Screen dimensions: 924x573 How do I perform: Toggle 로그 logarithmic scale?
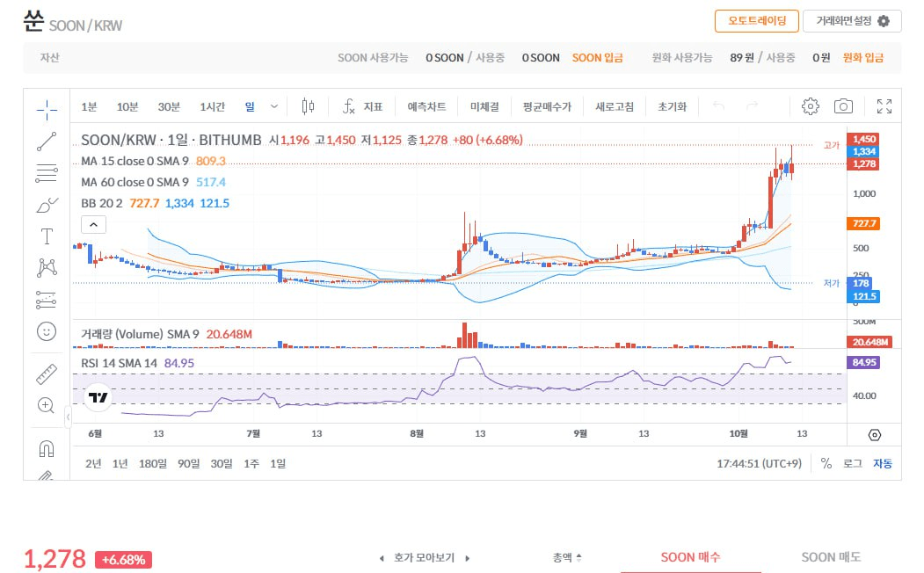pyautogui.click(x=852, y=463)
